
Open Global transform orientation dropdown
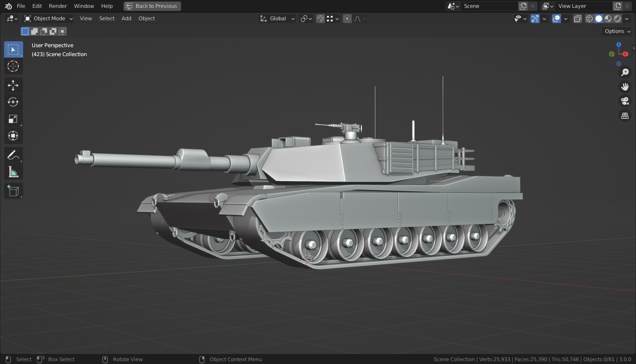(x=277, y=19)
